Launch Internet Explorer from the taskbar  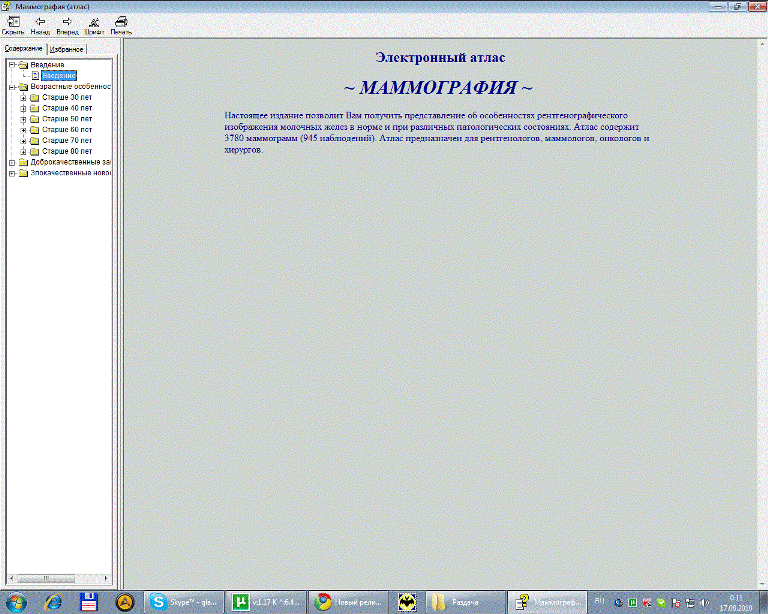tap(52, 602)
